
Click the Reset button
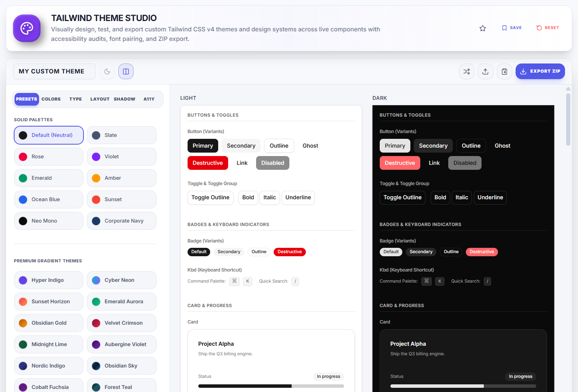click(548, 28)
